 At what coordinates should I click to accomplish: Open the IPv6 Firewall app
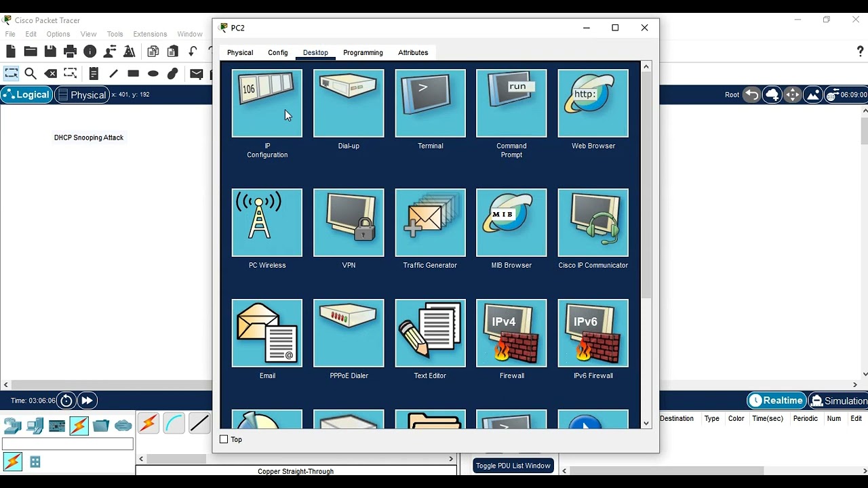pos(593,333)
